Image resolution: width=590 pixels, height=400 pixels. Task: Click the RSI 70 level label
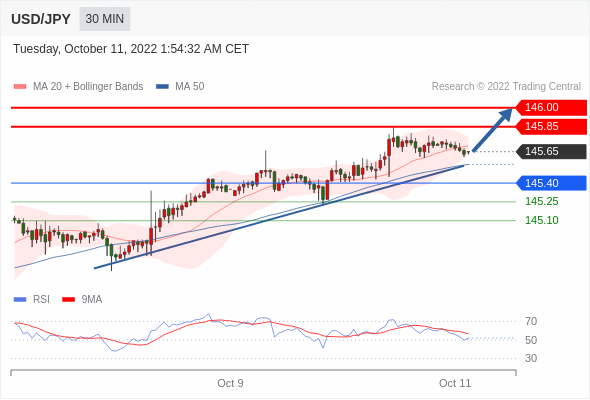tap(531, 322)
